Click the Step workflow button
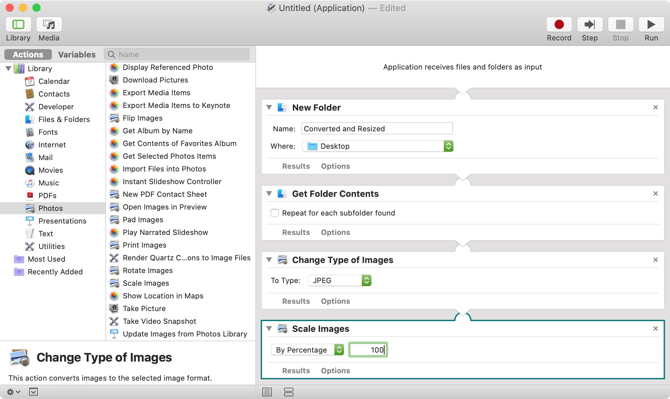This screenshot has width=670, height=399. click(x=589, y=24)
